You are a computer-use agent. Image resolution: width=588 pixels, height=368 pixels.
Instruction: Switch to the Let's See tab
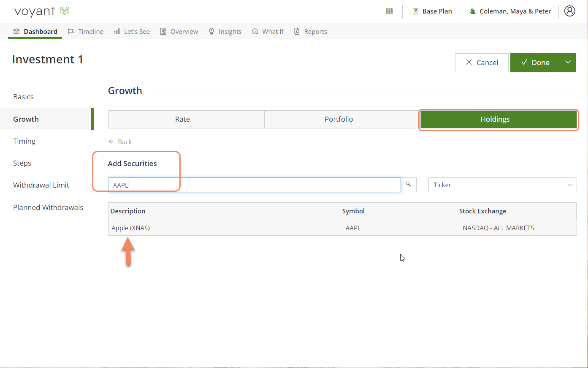(x=132, y=31)
